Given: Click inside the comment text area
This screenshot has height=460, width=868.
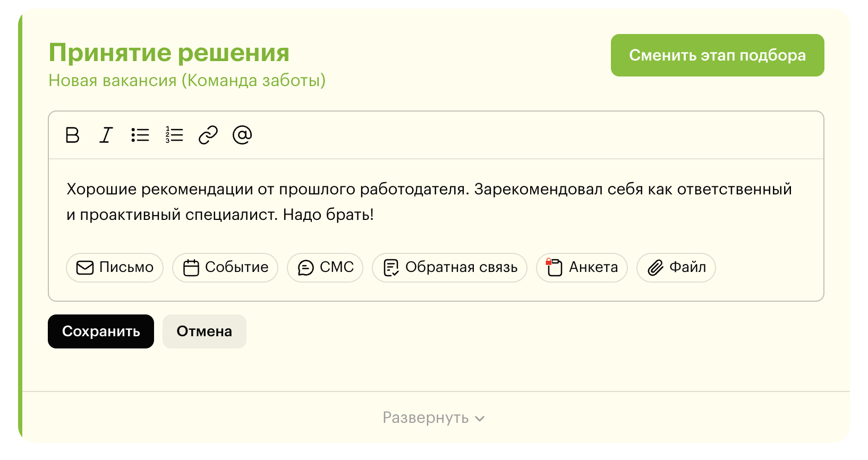Looking at the screenshot, I should tap(436, 202).
